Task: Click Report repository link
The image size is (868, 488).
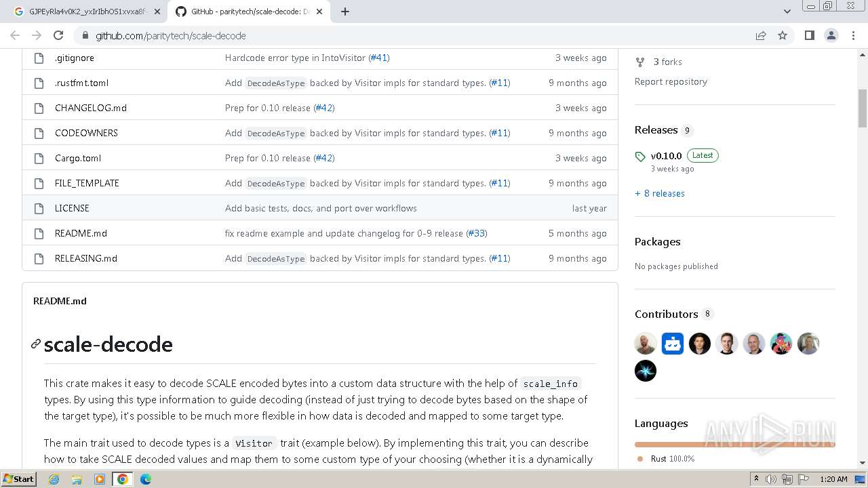Action: [x=671, y=81]
